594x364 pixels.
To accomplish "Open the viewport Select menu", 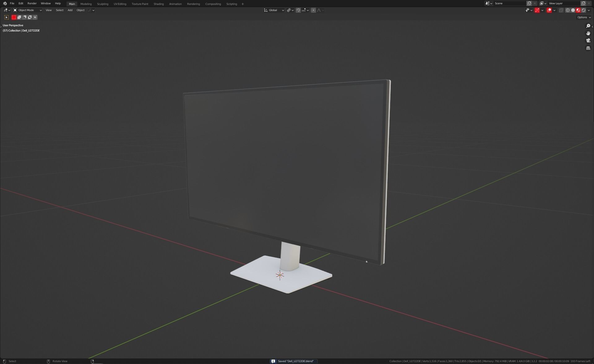I will (60, 10).
